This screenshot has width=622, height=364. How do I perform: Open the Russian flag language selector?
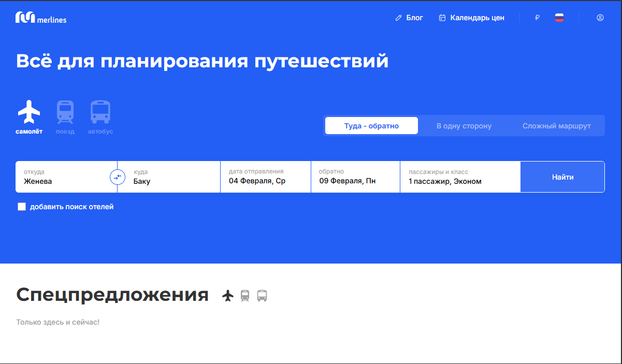[559, 17]
